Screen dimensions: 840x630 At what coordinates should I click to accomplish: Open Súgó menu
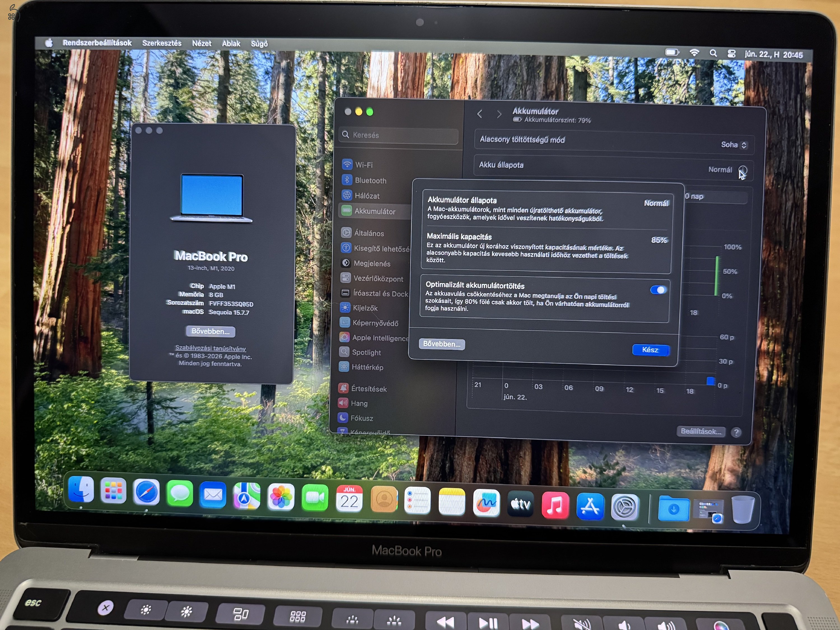[x=259, y=44]
